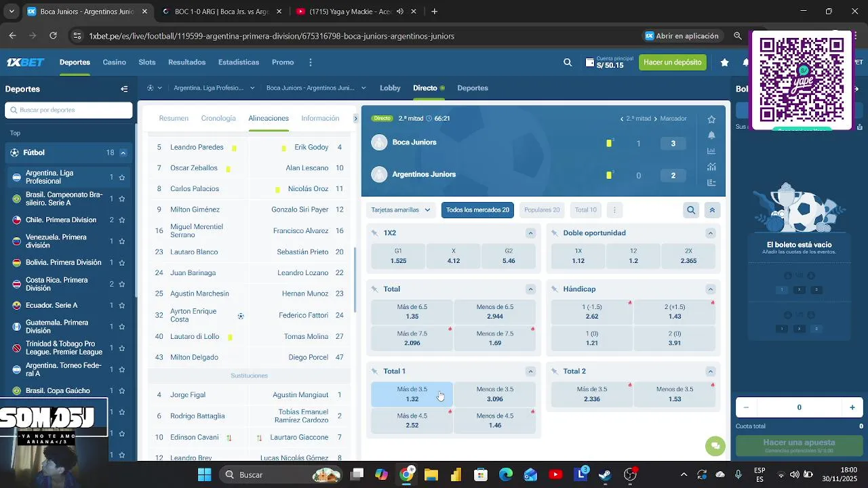The width and height of the screenshot is (868, 488).
Task: Open Argentina Liga Profesional breadcrumb dropdown
Action: click(x=213, y=88)
